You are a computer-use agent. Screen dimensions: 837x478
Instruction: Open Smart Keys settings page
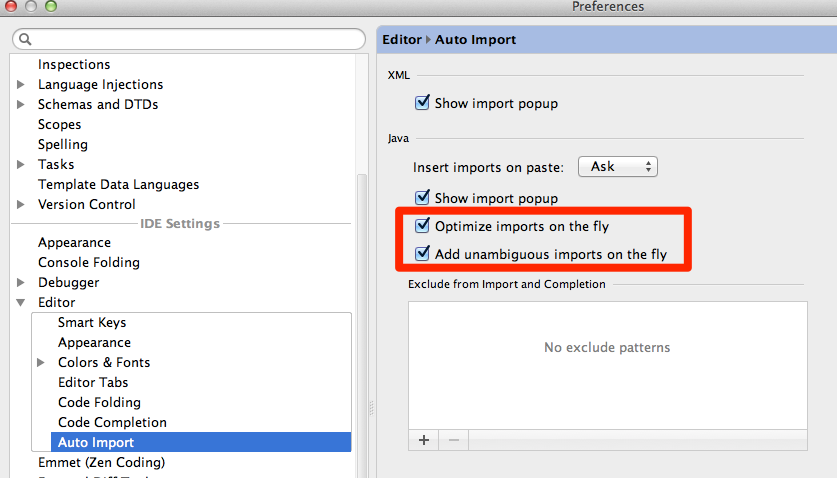pos(92,322)
